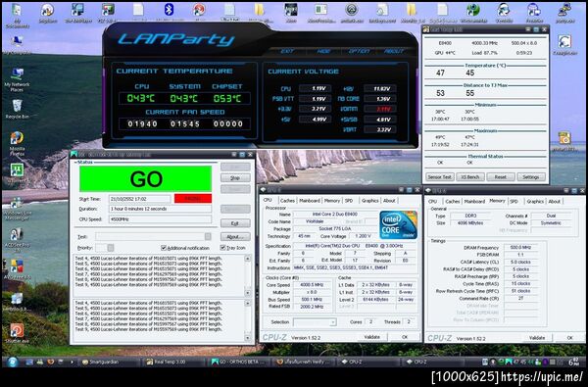Screen dimensions: 588x387
Task: Stop the ORTHOS stress test
Action: [x=235, y=177]
